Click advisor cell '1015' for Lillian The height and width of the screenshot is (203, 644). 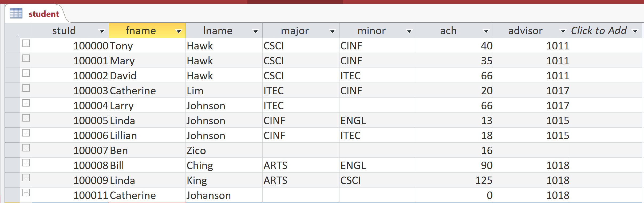531,135
